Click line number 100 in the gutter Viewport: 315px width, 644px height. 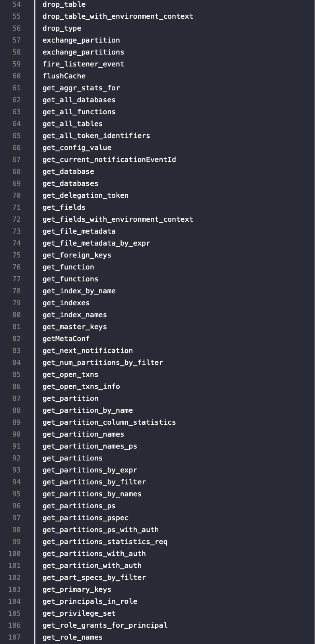click(x=14, y=554)
